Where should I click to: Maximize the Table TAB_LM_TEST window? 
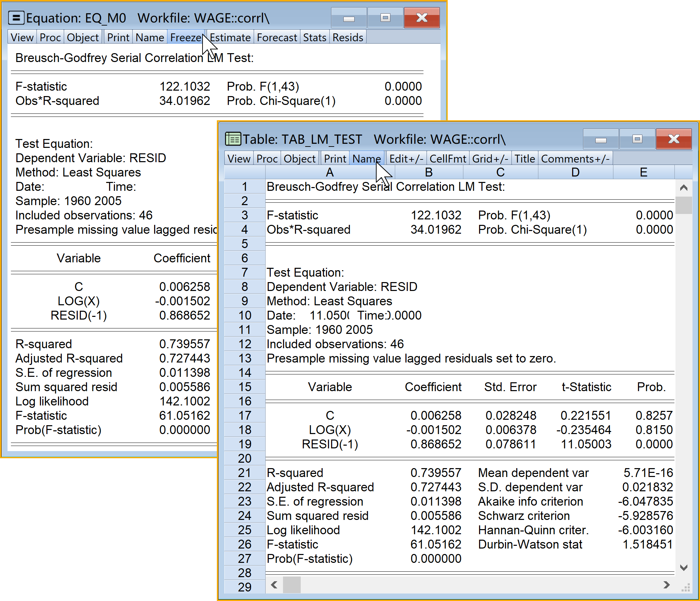click(x=637, y=139)
